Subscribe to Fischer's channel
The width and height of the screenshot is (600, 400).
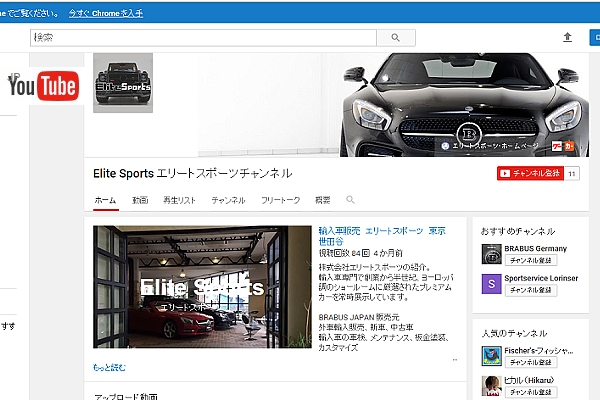click(531, 362)
